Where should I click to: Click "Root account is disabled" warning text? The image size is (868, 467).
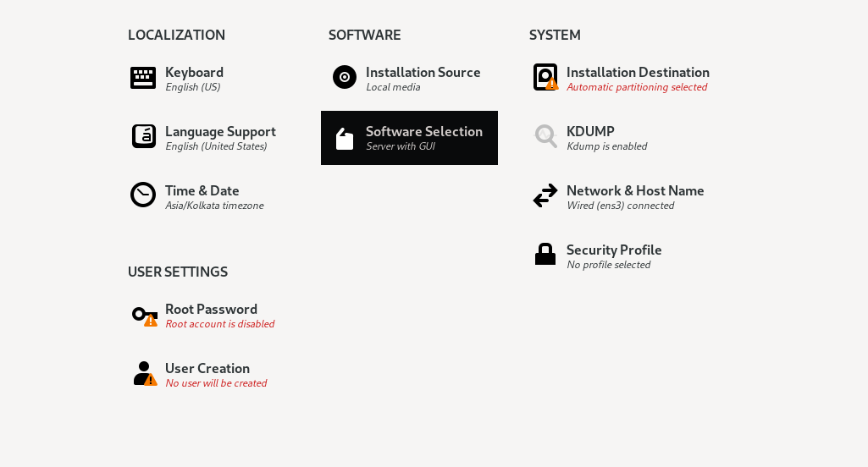tap(219, 324)
